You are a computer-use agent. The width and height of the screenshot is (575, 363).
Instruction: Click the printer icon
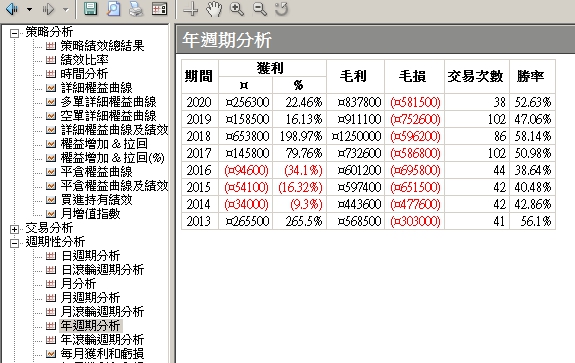click(136, 9)
